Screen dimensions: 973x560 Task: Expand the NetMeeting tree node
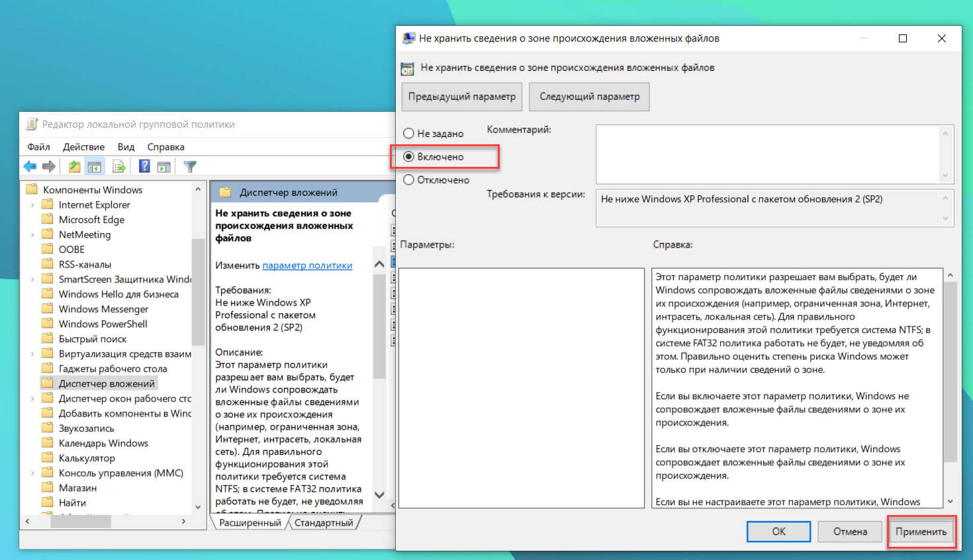[32, 235]
